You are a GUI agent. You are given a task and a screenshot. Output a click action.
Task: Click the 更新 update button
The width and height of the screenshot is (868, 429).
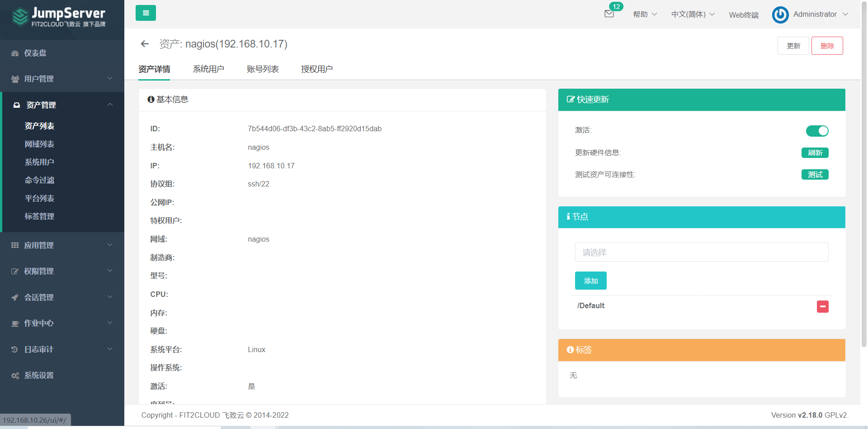(x=793, y=46)
